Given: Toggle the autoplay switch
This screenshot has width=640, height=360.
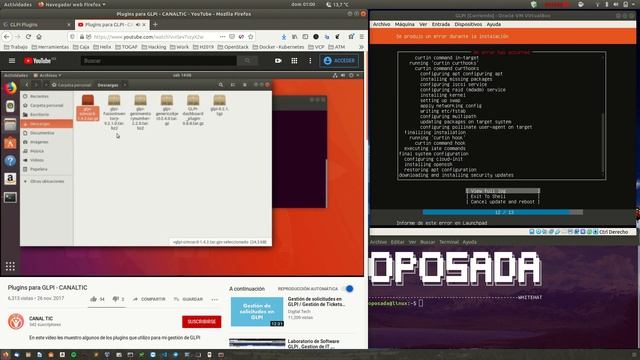Looking at the screenshot, I should (349, 289).
